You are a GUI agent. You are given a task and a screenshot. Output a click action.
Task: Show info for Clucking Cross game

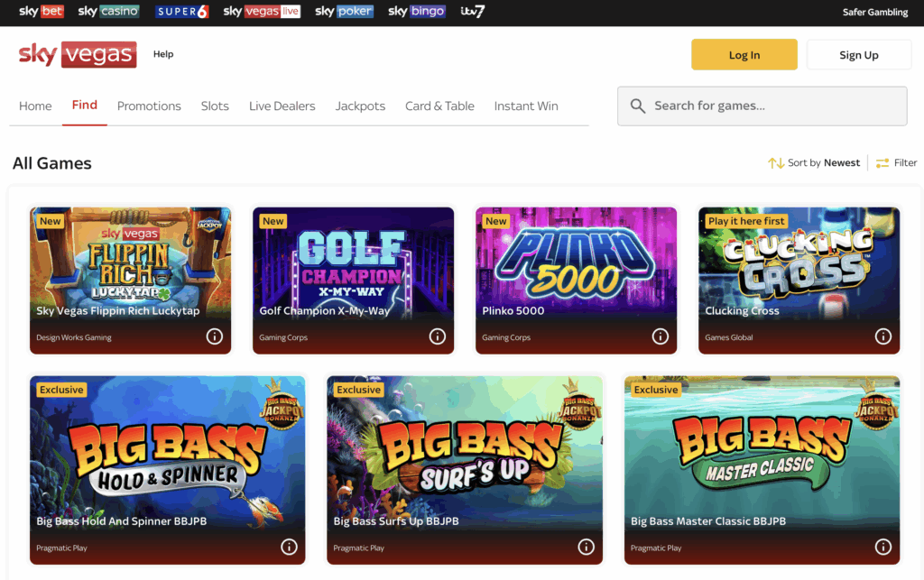point(882,336)
